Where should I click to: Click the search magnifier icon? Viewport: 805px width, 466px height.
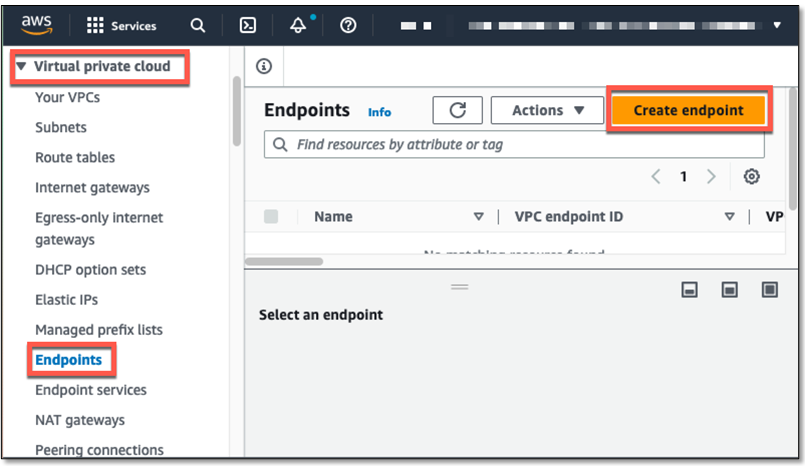click(198, 26)
